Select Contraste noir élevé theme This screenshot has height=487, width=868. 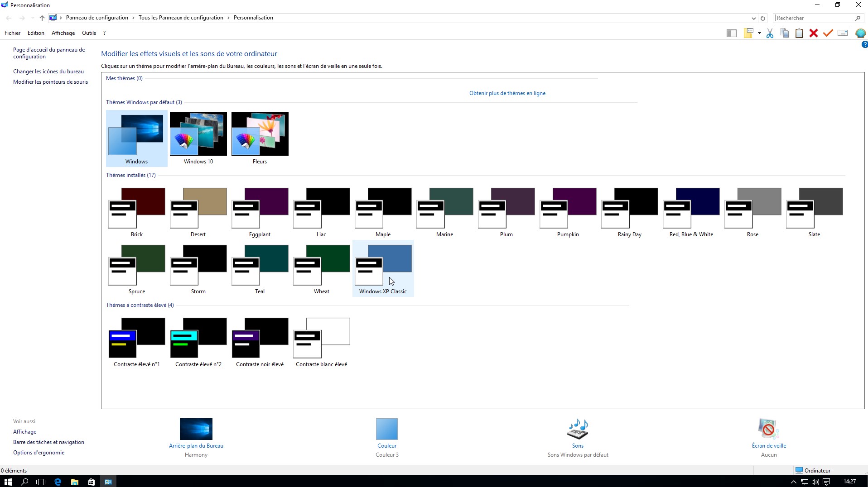[260, 342]
